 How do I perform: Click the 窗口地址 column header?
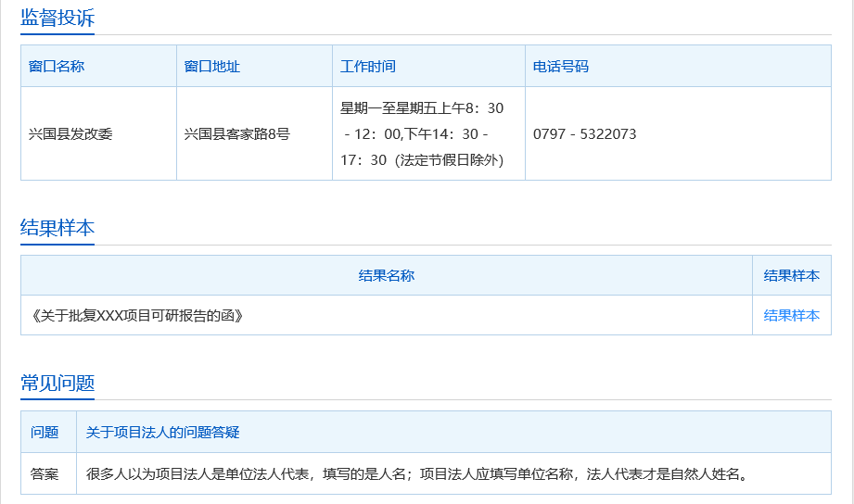[212, 67]
